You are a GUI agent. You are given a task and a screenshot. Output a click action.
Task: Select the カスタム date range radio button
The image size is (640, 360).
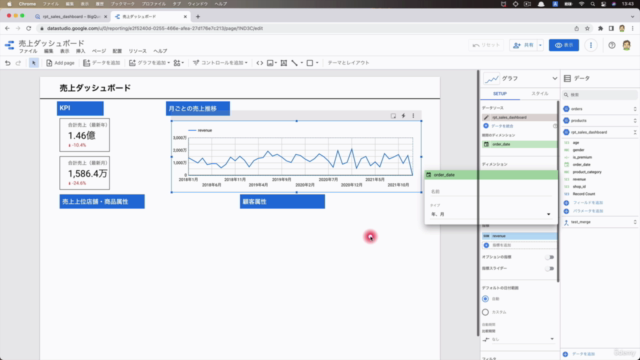click(485, 312)
